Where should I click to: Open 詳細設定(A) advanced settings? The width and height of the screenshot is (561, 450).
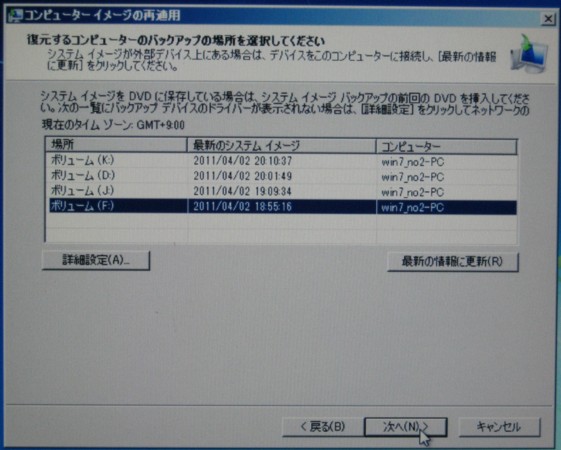pos(96,260)
